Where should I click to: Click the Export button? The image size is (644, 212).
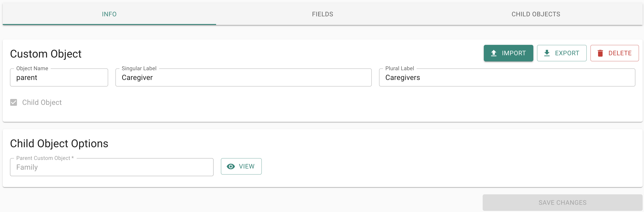(561, 53)
